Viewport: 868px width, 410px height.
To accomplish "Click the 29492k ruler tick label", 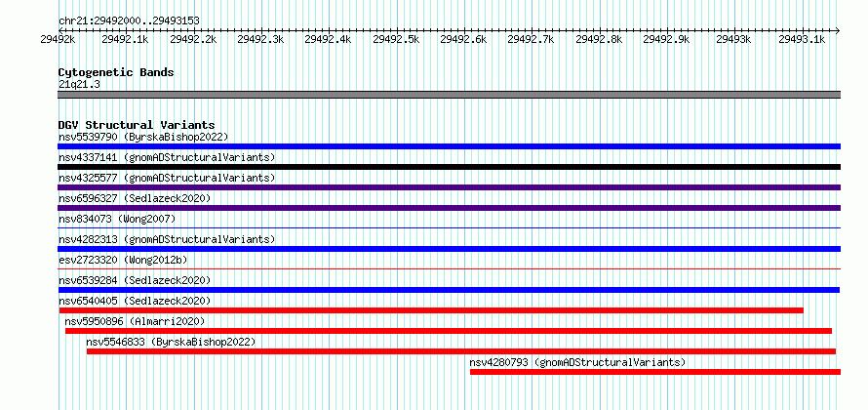I will (x=59, y=39).
